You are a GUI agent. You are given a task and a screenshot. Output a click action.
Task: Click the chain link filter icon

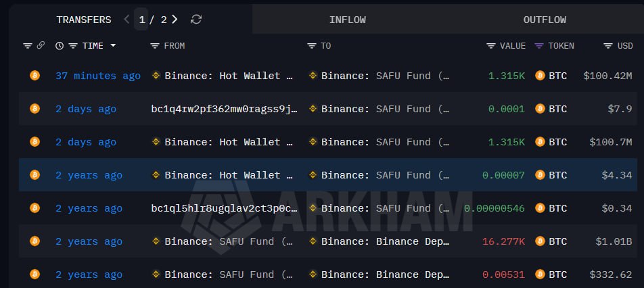tap(40, 46)
